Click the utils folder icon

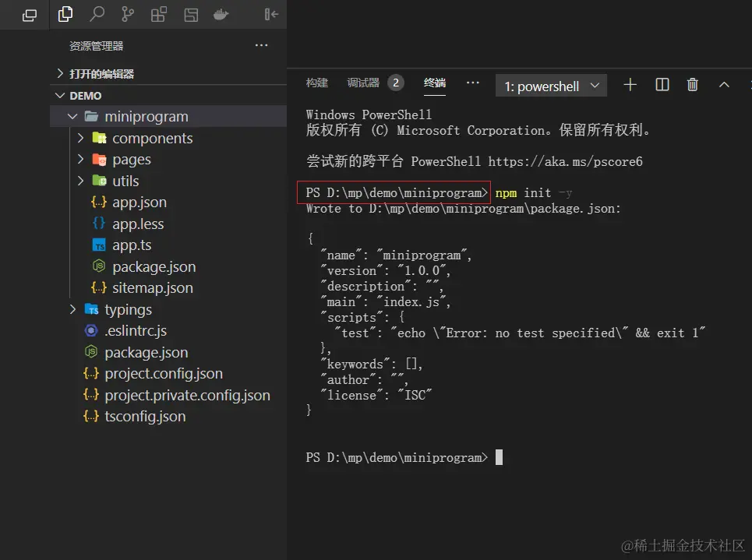(99, 181)
